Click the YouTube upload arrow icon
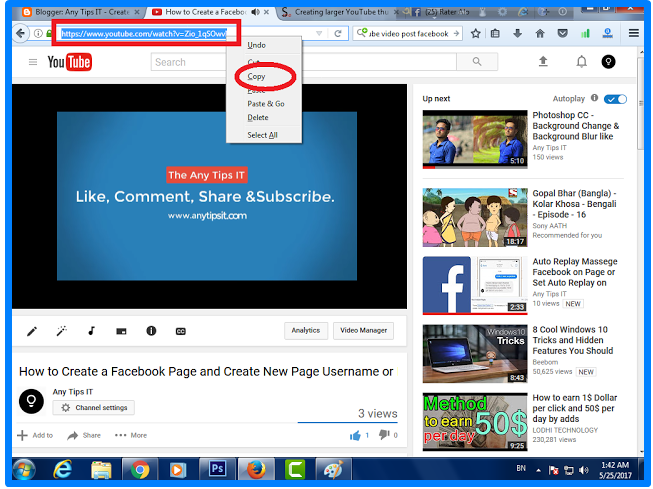The width and height of the screenshot is (653, 489). 543,62
